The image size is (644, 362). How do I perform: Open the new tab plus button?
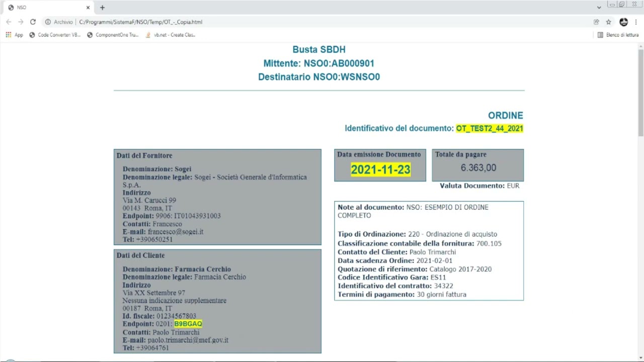point(102,8)
